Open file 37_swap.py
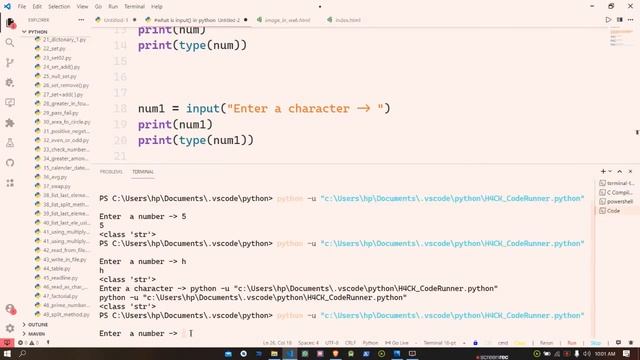The image size is (640, 360). (56, 186)
